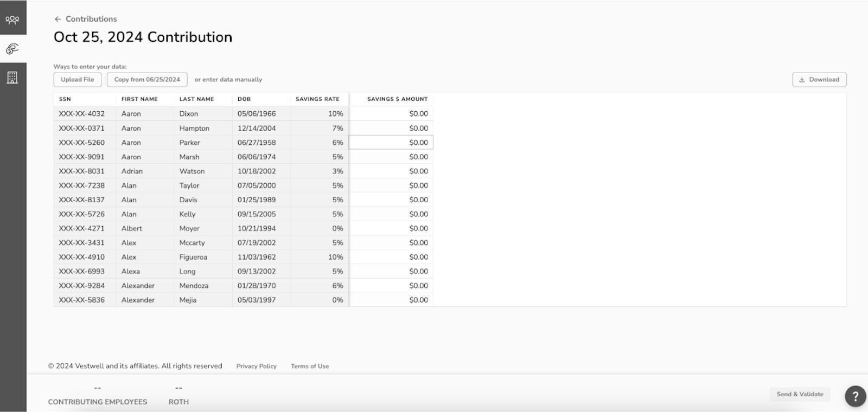This screenshot has width=868, height=412.
Task: Click the SSN column header
Action: tap(65, 99)
